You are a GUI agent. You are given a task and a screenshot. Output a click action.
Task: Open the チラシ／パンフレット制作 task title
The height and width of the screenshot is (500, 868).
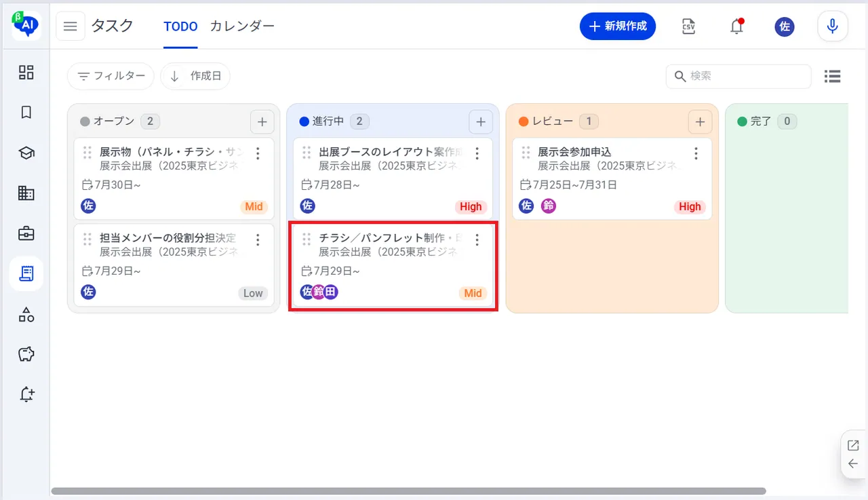[391, 238]
